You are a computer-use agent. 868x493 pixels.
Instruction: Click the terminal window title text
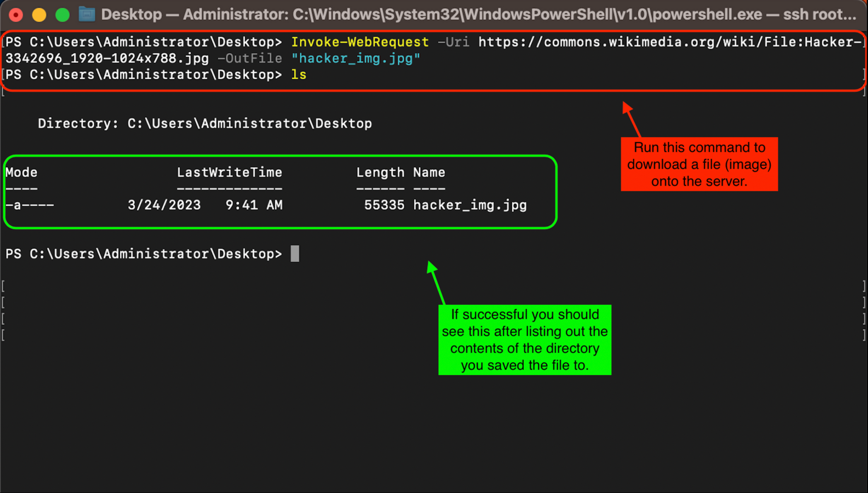tap(477, 15)
